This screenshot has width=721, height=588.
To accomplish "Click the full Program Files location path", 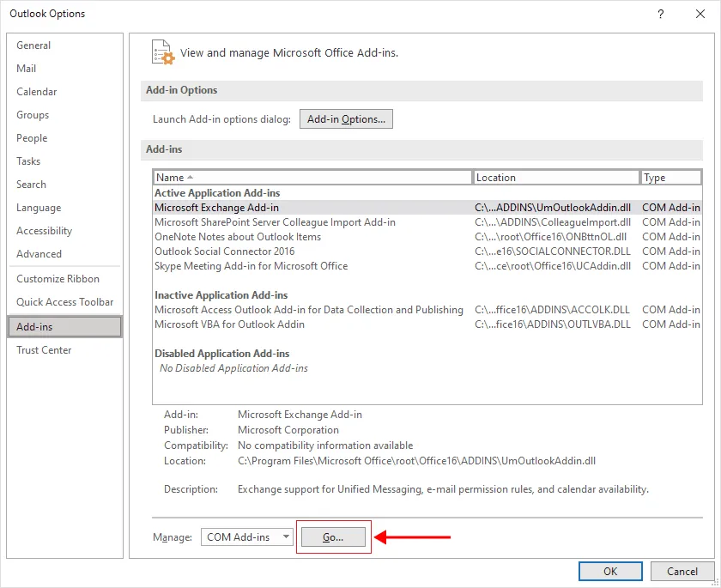I will point(416,461).
